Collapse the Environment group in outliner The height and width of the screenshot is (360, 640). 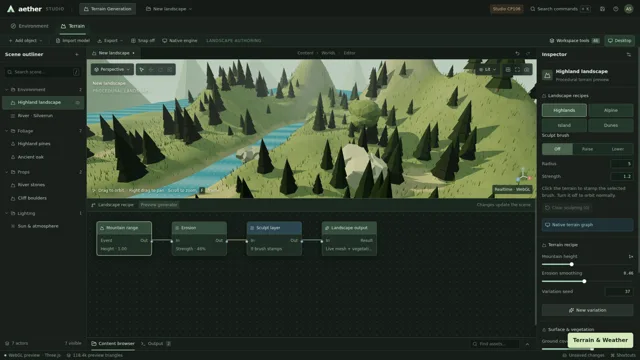7,89
